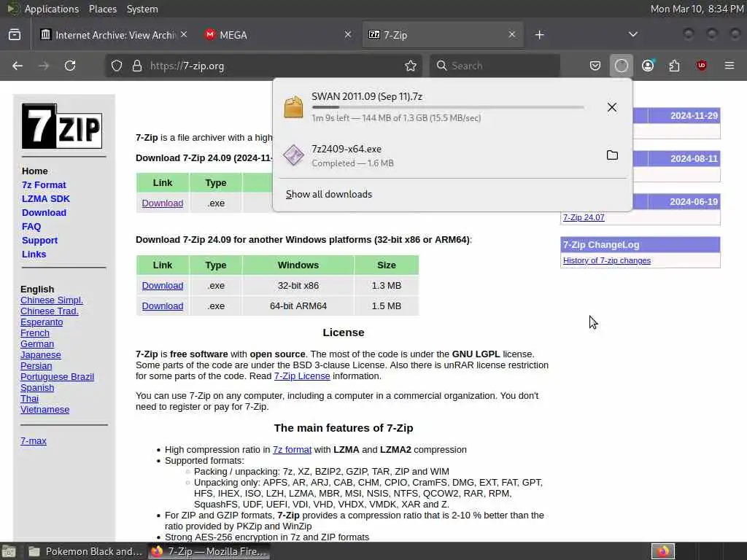
Task: Close the MEGA tab
Action: (348, 35)
